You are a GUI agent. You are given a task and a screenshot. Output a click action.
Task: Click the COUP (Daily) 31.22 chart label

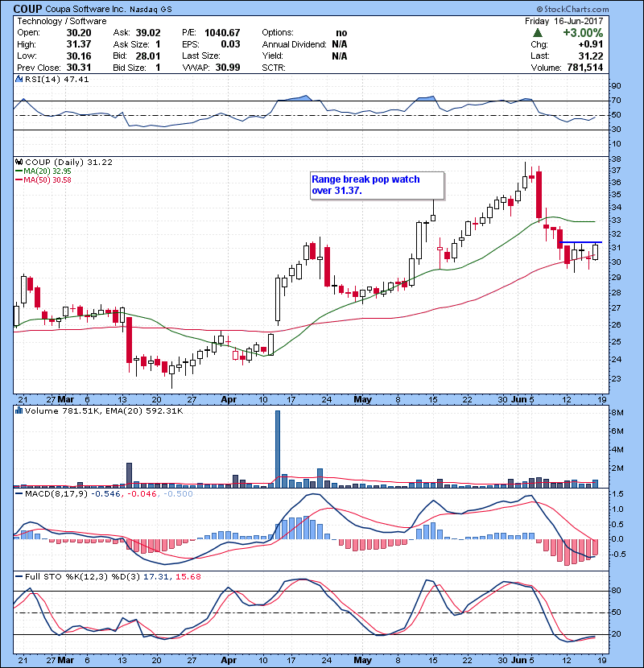pyautogui.click(x=68, y=163)
